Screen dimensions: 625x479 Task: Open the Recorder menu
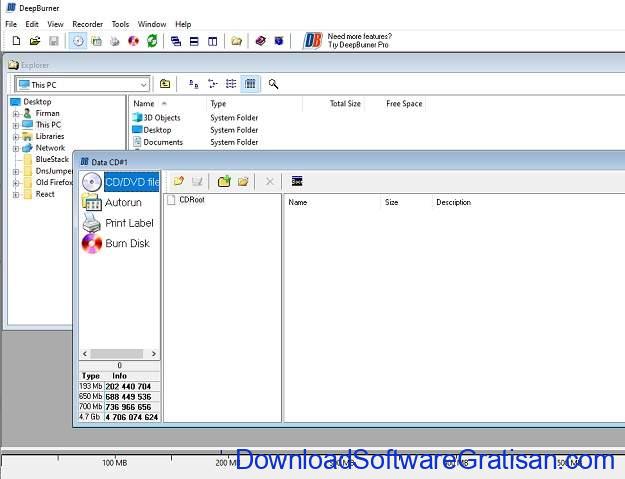88,24
